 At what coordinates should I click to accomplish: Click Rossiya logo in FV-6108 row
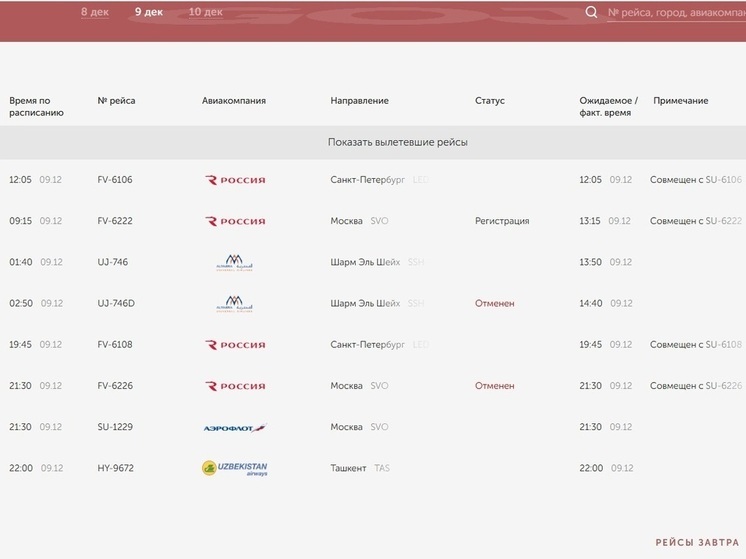235,345
